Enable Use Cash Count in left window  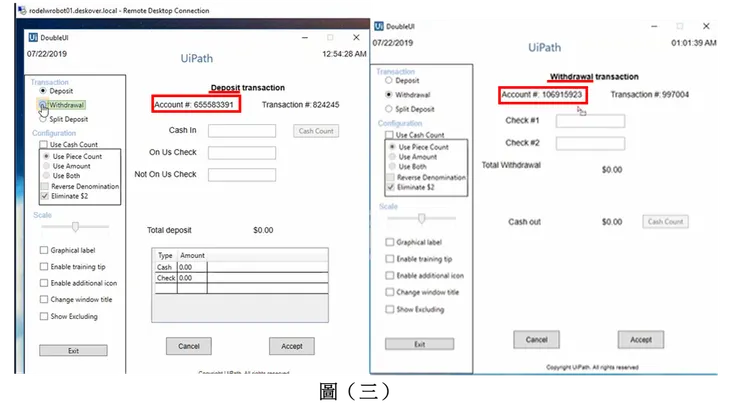coord(43,144)
